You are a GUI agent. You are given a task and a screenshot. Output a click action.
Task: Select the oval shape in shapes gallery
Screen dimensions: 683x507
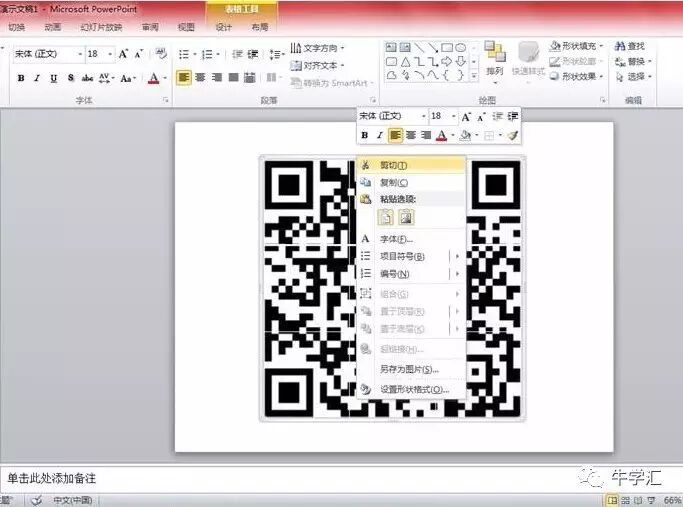tap(461, 47)
